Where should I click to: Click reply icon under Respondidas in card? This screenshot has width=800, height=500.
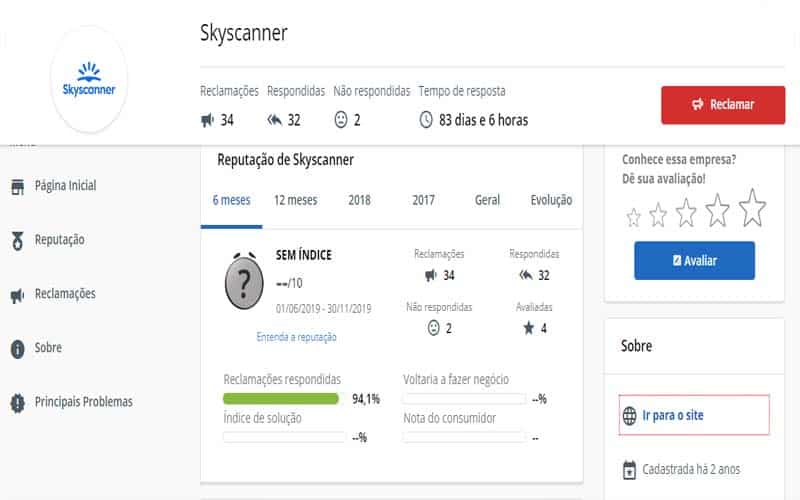(x=526, y=276)
